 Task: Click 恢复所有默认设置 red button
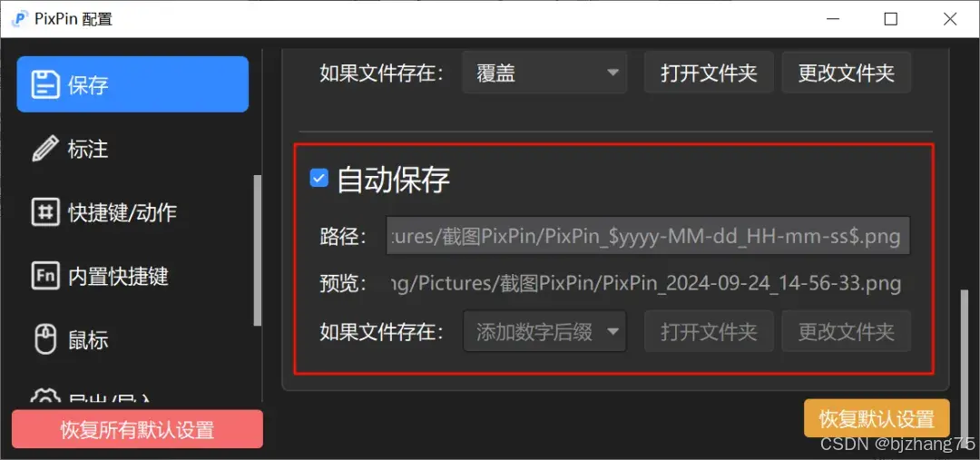[137, 429]
